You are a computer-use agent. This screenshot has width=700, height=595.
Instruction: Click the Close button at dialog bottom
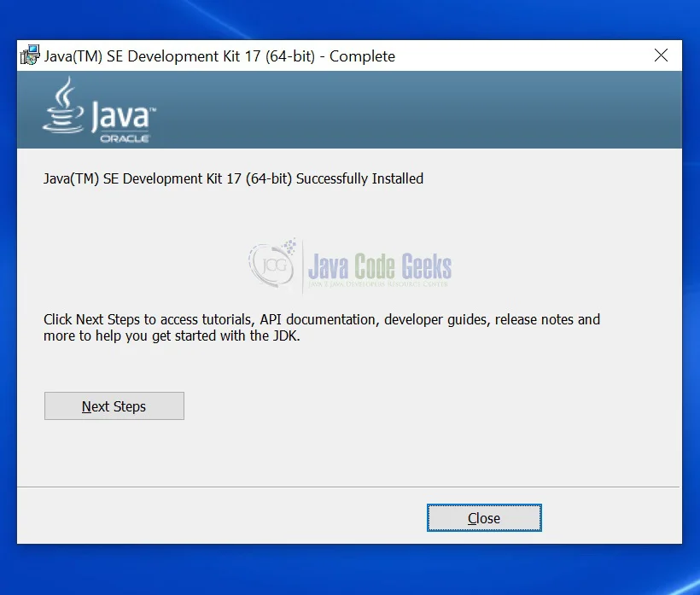[x=484, y=518]
